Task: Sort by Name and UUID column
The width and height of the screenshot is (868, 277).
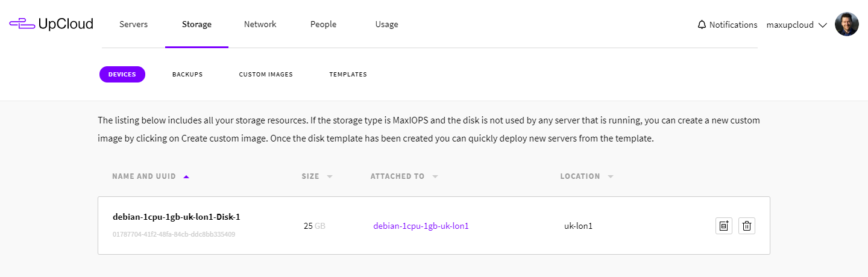Action: pos(145,176)
